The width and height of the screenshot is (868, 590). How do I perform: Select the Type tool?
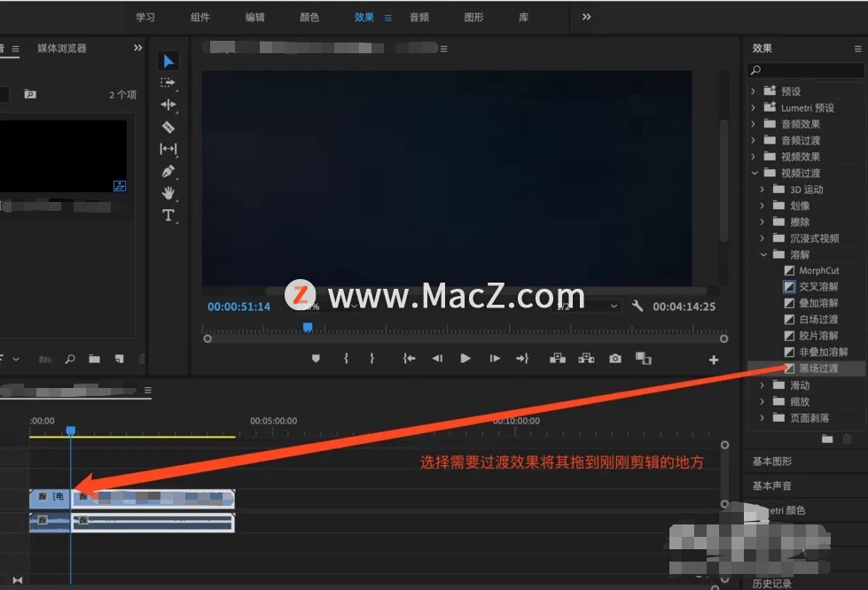tap(168, 215)
